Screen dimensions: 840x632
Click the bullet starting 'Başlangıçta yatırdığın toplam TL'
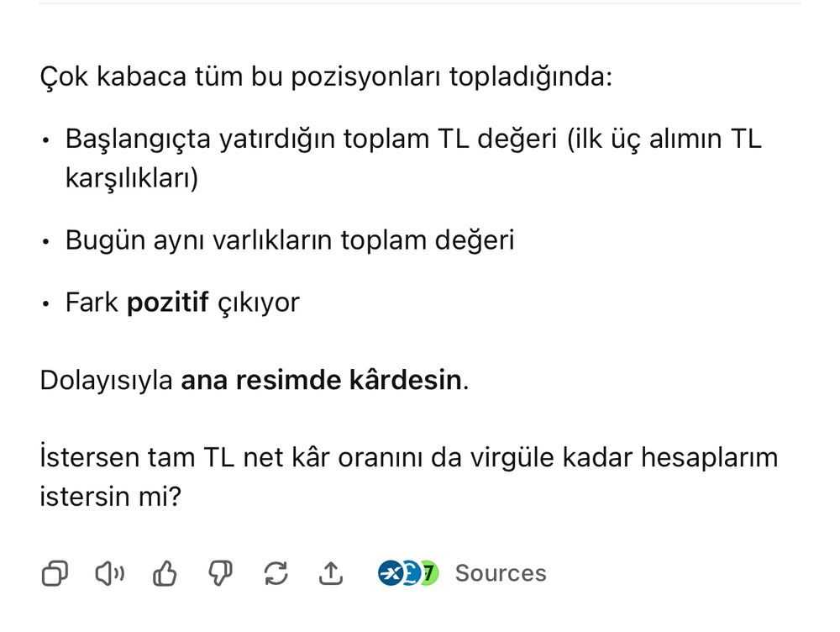[412, 139]
